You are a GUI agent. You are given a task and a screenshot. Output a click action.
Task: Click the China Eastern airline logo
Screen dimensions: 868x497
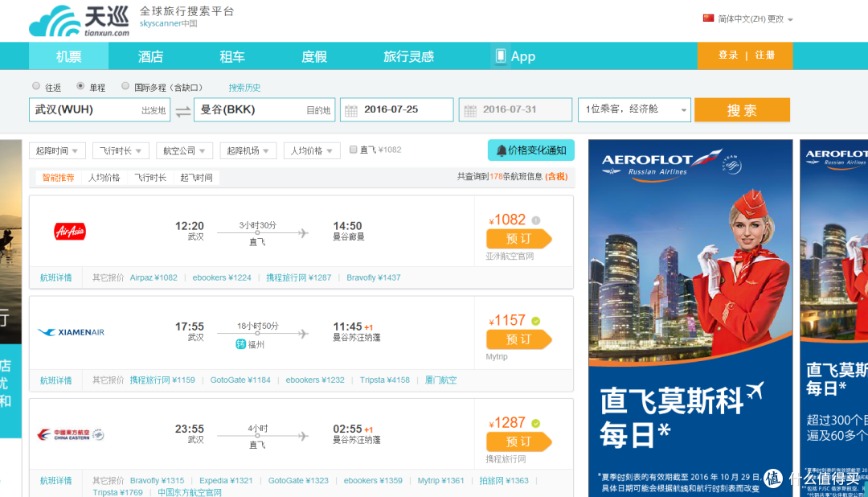[71, 434]
